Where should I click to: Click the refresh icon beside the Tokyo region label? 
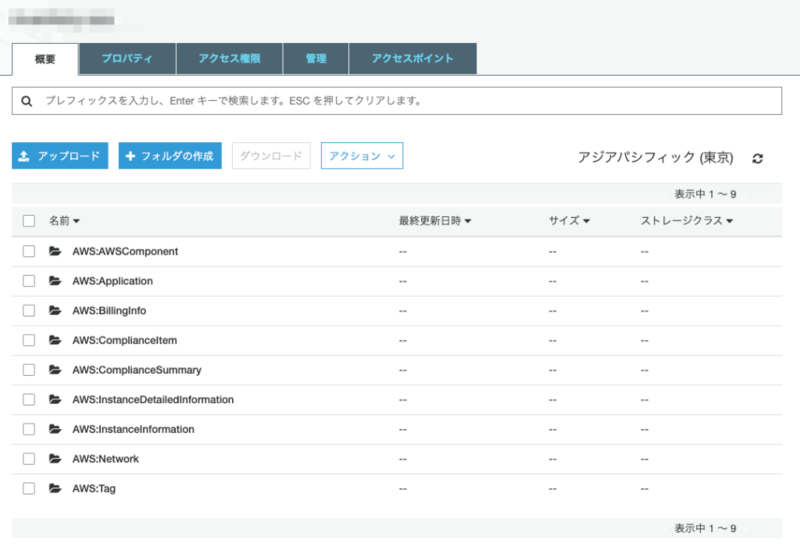(x=758, y=159)
